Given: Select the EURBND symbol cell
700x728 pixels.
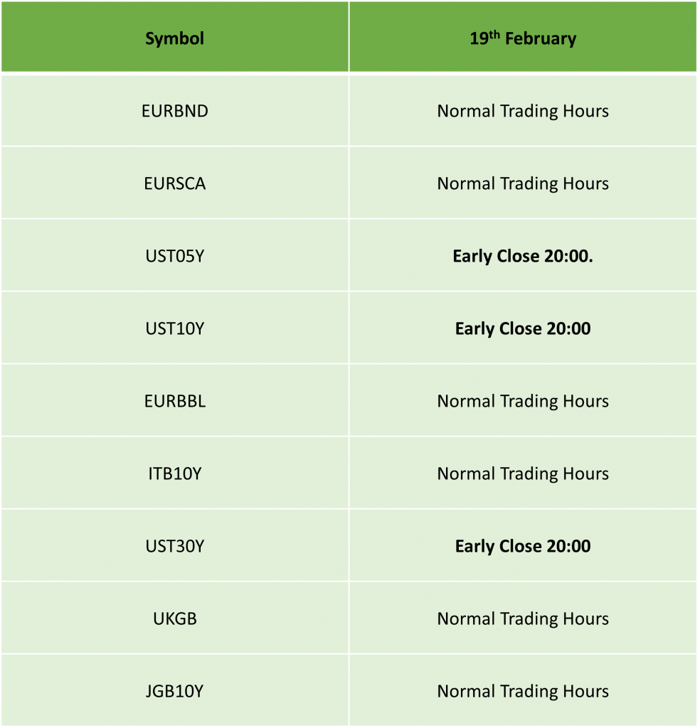Looking at the screenshot, I should 175,110.
